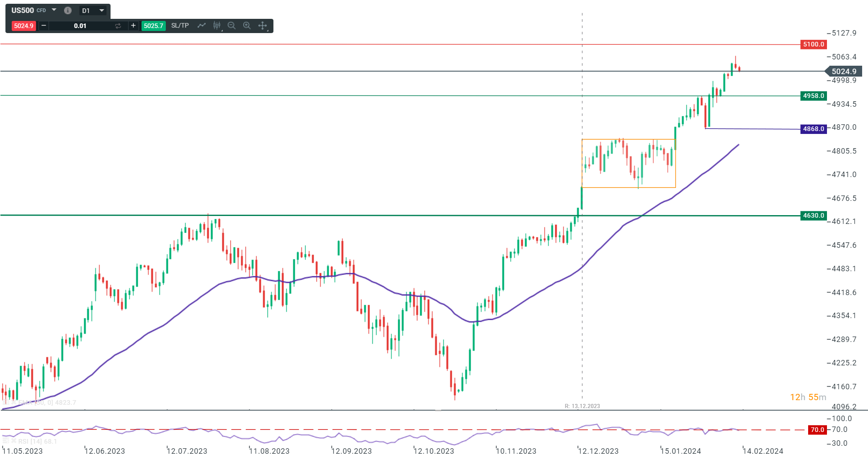Screen dimensions: 868x460
Task: Remove the EMA indicator via its X icon
Action: 14,402
